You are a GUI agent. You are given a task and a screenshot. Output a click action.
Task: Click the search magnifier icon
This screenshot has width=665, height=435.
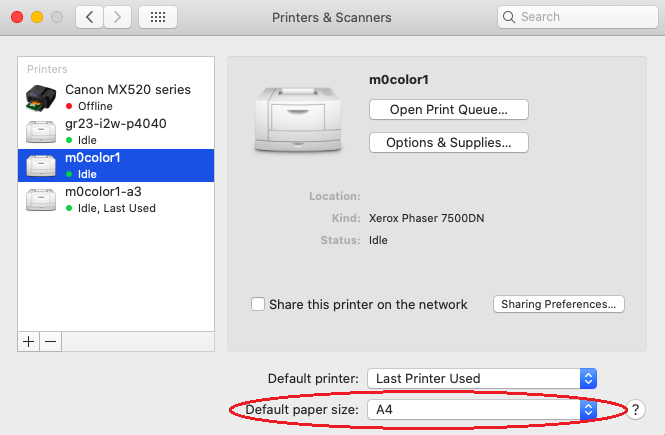tap(509, 17)
